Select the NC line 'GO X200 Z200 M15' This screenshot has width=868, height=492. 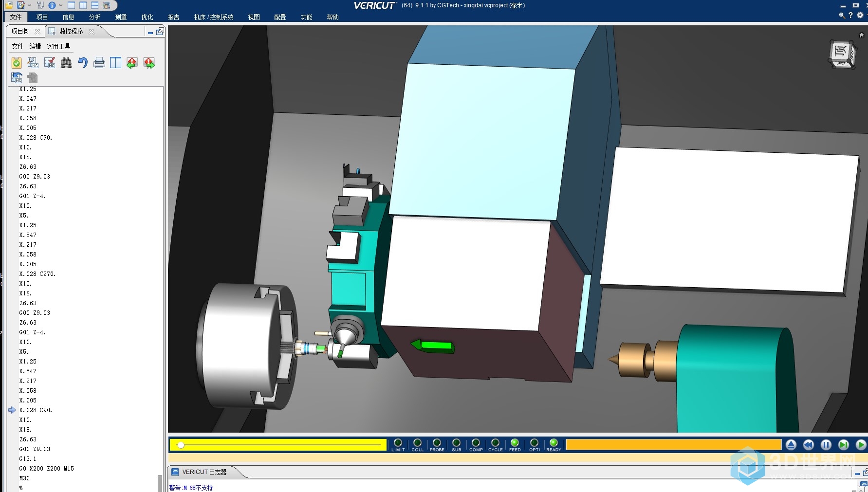tap(47, 469)
